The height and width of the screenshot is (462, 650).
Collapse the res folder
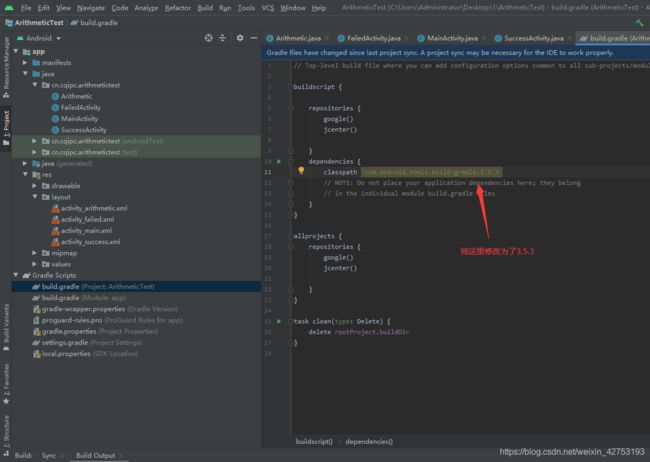(x=25, y=175)
